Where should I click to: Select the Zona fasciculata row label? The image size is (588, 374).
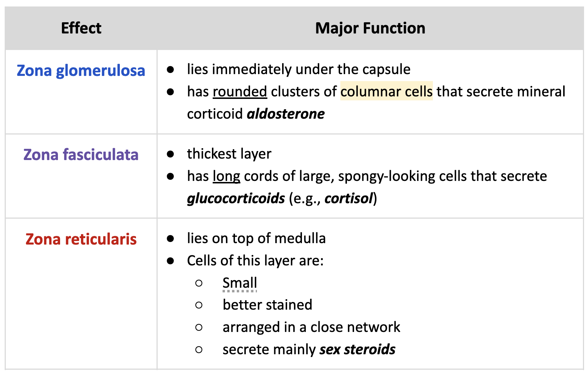click(x=81, y=155)
